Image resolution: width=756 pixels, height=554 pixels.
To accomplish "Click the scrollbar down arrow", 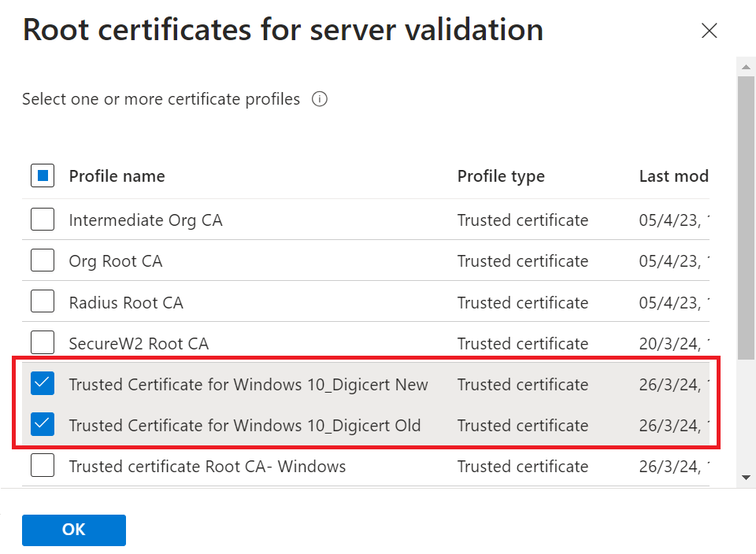I will [746, 478].
